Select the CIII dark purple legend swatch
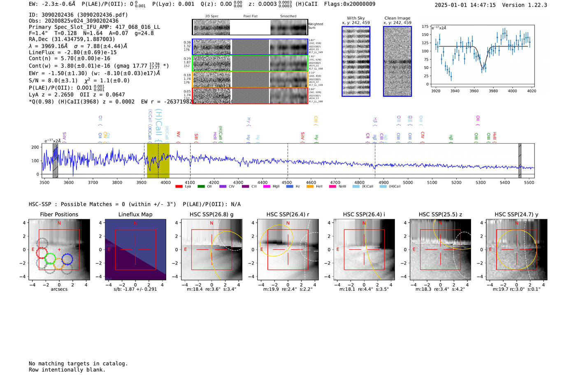The image size is (576, 392). pos(245,186)
